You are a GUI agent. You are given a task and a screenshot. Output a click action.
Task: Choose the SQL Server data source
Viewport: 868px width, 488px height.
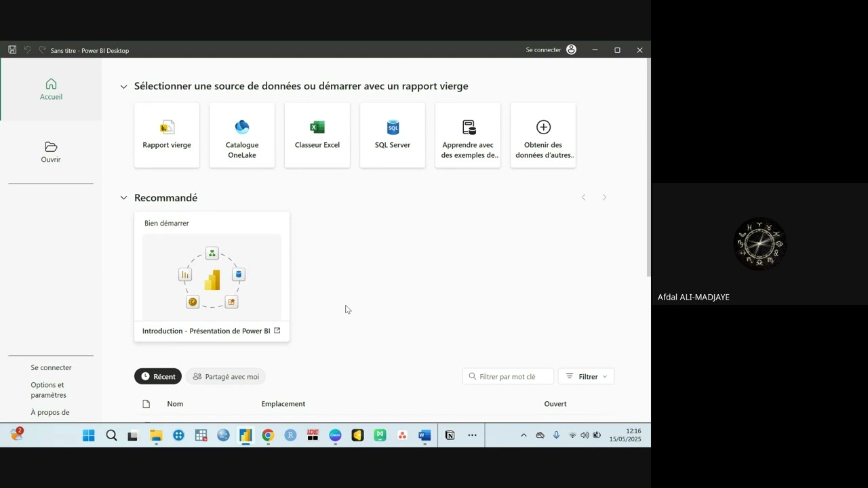tap(393, 135)
